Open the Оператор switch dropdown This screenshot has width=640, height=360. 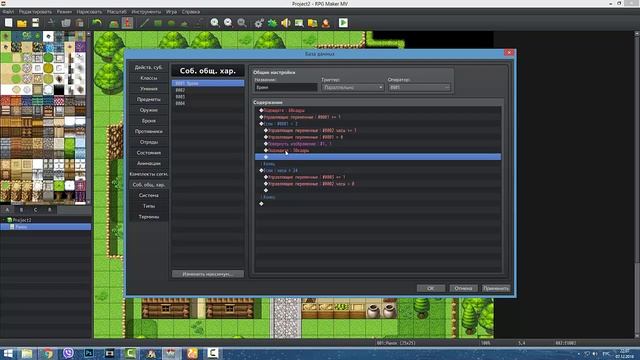coord(419,87)
